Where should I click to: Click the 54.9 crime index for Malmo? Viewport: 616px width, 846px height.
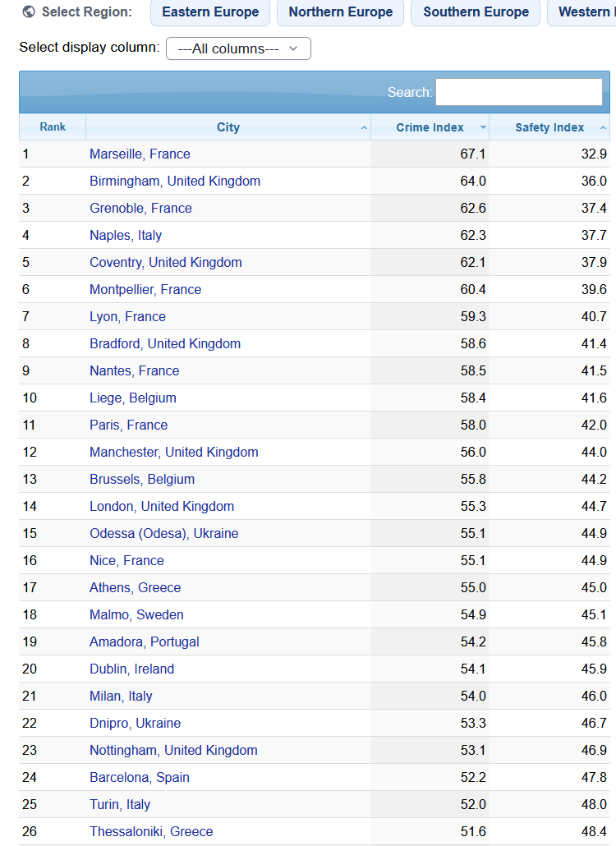pyautogui.click(x=473, y=615)
